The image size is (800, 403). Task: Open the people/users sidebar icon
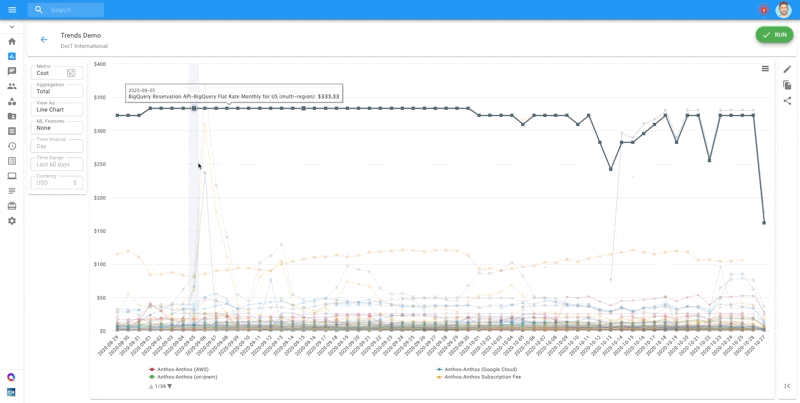click(12, 86)
